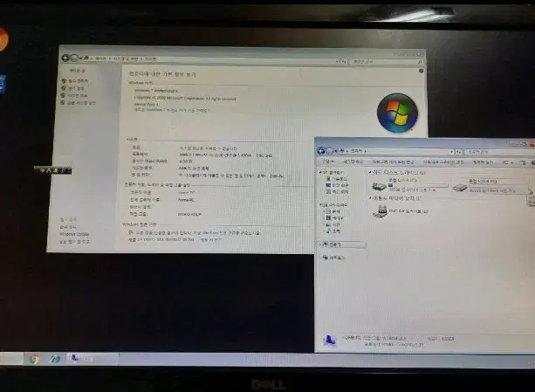Click Uninstall or change a program in toolbar
Image resolution: width=535 pixels, height=392 pixels.
(x=393, y=162)
